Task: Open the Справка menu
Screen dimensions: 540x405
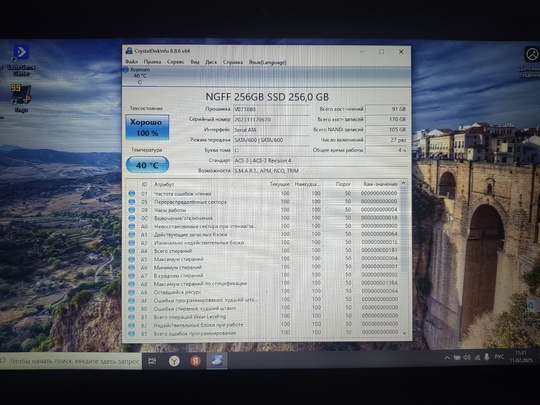Action: (x=232, y=62)
